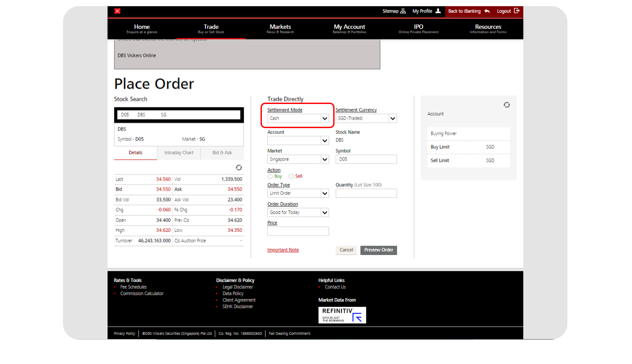Refresh the Account panel

[507, 105]
